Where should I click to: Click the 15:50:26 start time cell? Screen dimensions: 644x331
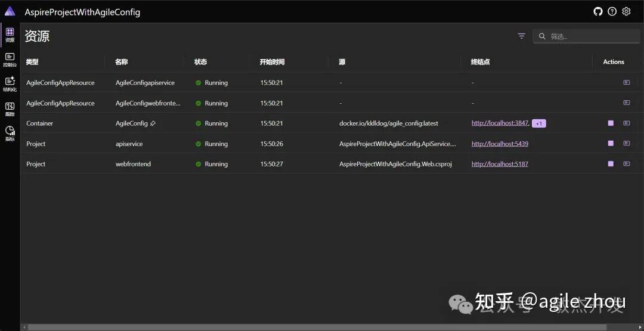tap(271, 144)
